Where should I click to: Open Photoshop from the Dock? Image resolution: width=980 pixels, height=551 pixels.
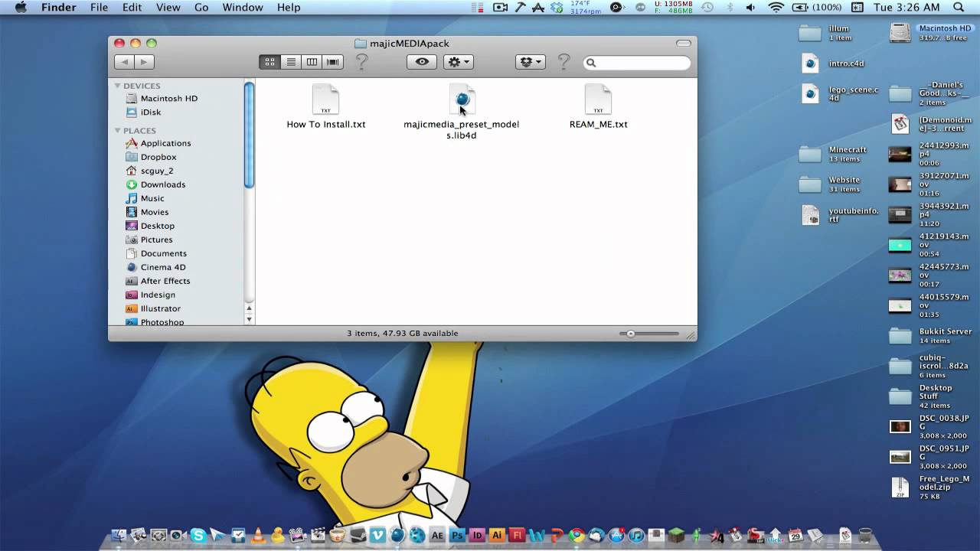tap(458, 536)
